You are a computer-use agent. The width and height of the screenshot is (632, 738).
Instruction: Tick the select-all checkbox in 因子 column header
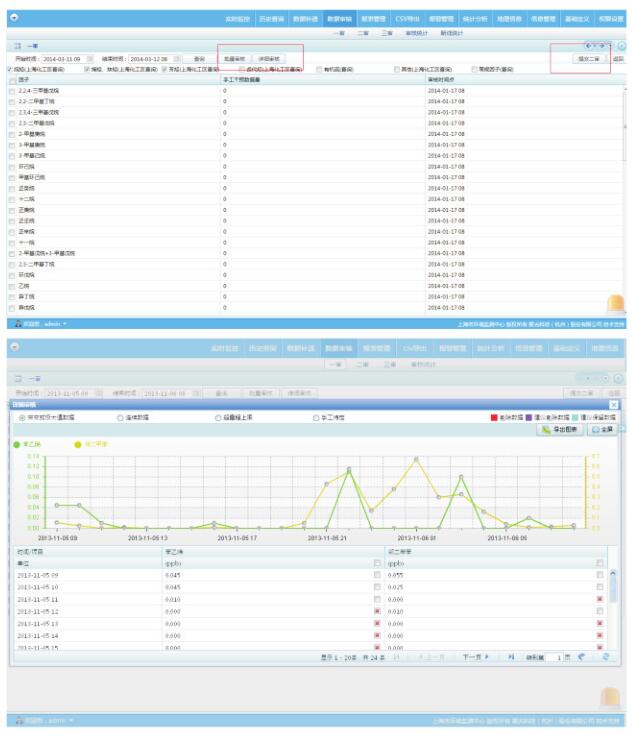tap(12, 80)
